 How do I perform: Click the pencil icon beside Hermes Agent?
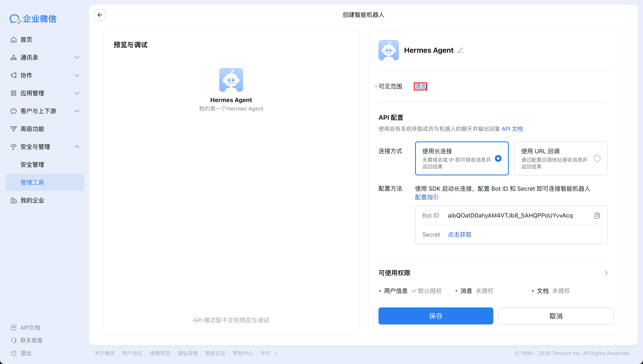coord(461,50)
